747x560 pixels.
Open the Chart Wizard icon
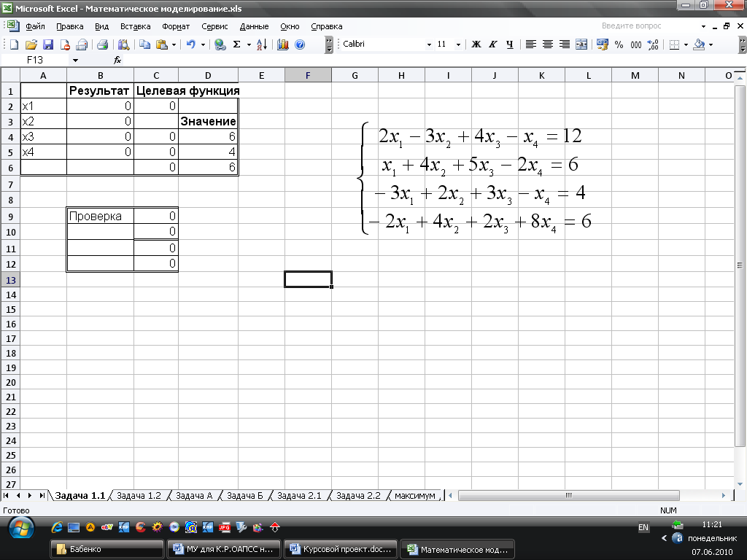coord(283,44)
